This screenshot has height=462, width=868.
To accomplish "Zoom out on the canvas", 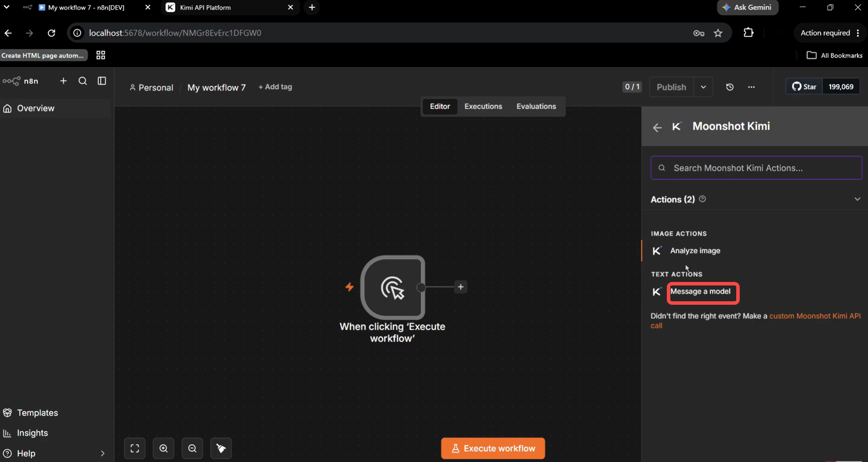I will (192, 448).
